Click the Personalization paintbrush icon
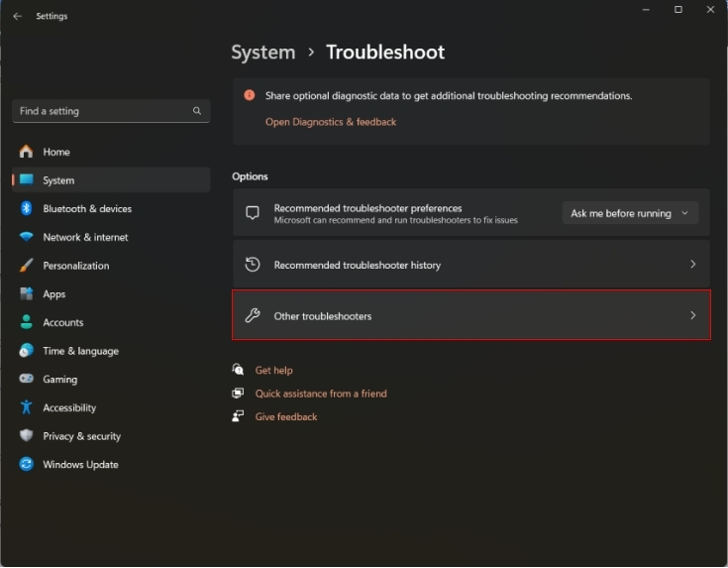 point(27,266)
